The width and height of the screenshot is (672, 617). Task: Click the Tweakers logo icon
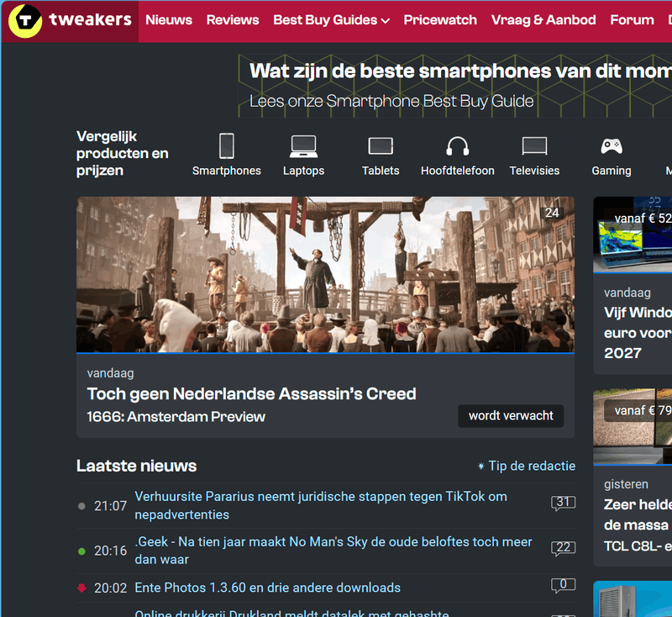click(25, 20)
